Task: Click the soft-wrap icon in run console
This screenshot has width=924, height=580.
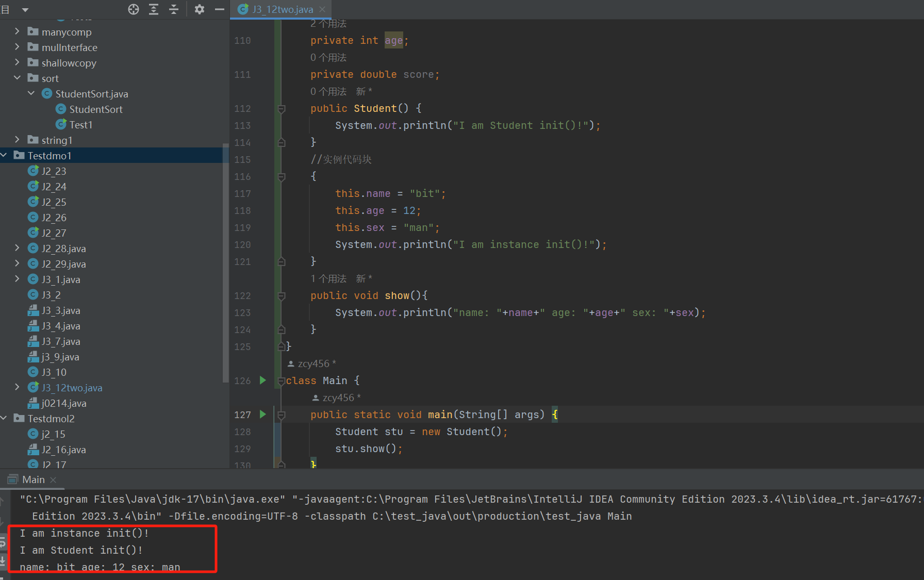Action: click(3, 542)
